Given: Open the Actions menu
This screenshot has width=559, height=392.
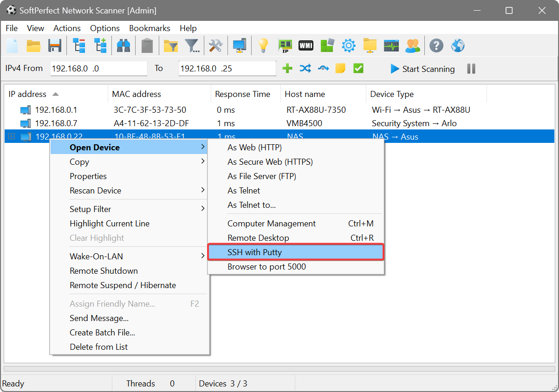Looking at the screenshot, I should [x=67, y=28].
